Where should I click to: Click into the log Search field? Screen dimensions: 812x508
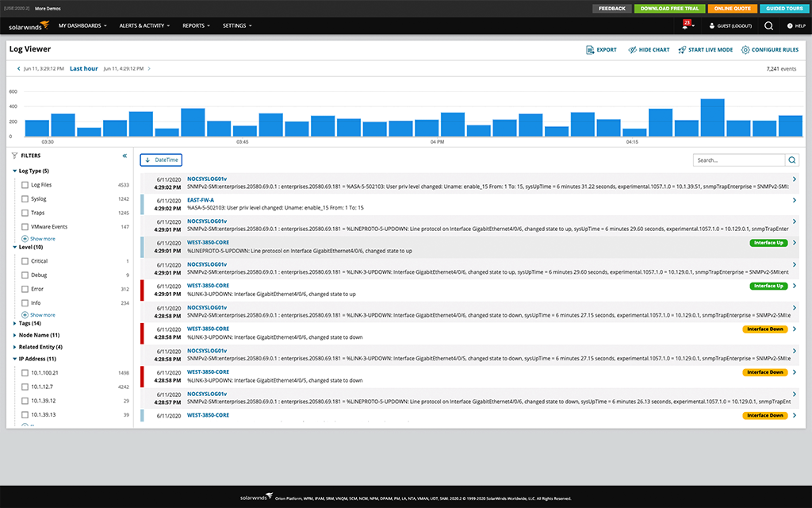point(739,160)
